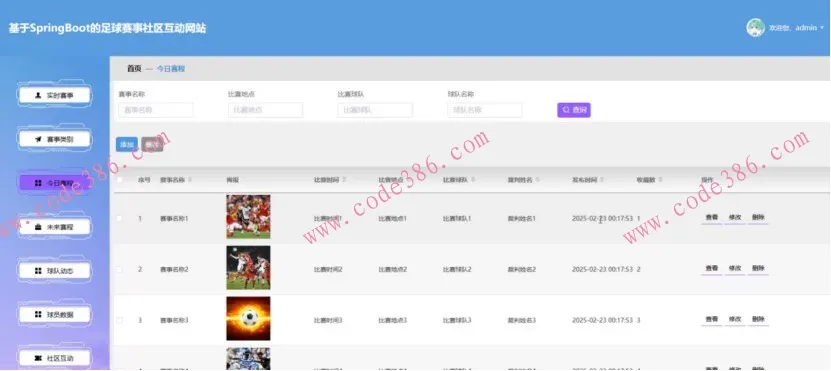The width and height of the screenshot is (831, 371).
Task: Click the 今日赛程 breadcrumb text
Action: [x=171, y=69]
